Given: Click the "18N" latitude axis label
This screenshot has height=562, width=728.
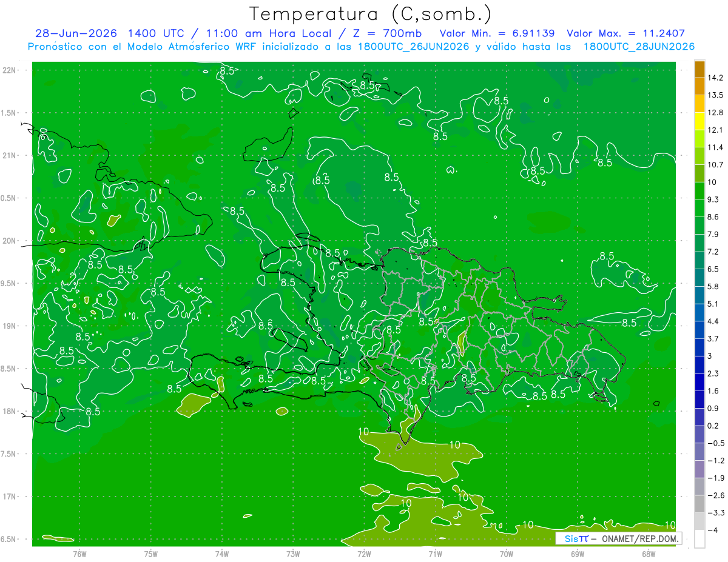Looking at the screenshot, I should [9, 412].
